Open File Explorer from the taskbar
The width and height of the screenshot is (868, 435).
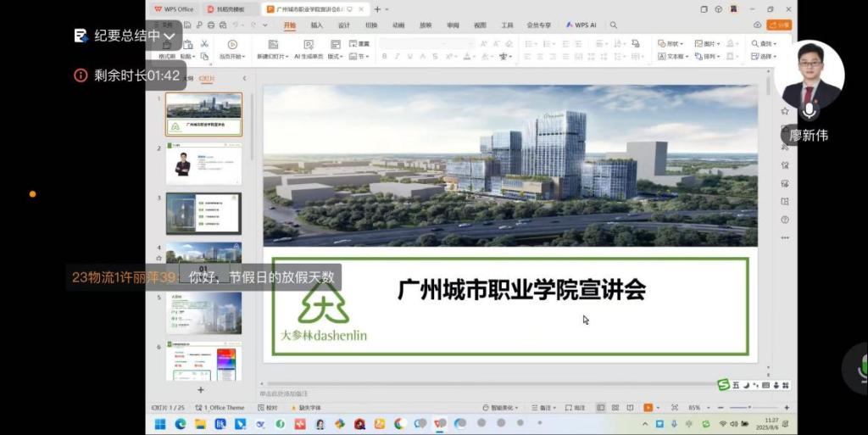pos(200,424)
